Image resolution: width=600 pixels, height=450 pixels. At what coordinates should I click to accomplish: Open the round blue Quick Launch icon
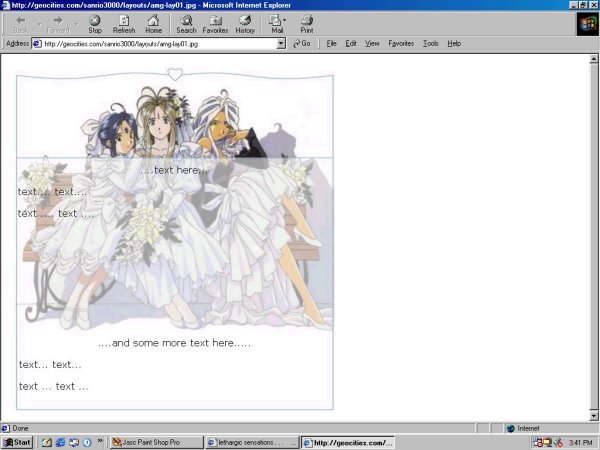(x=87, y=442)
